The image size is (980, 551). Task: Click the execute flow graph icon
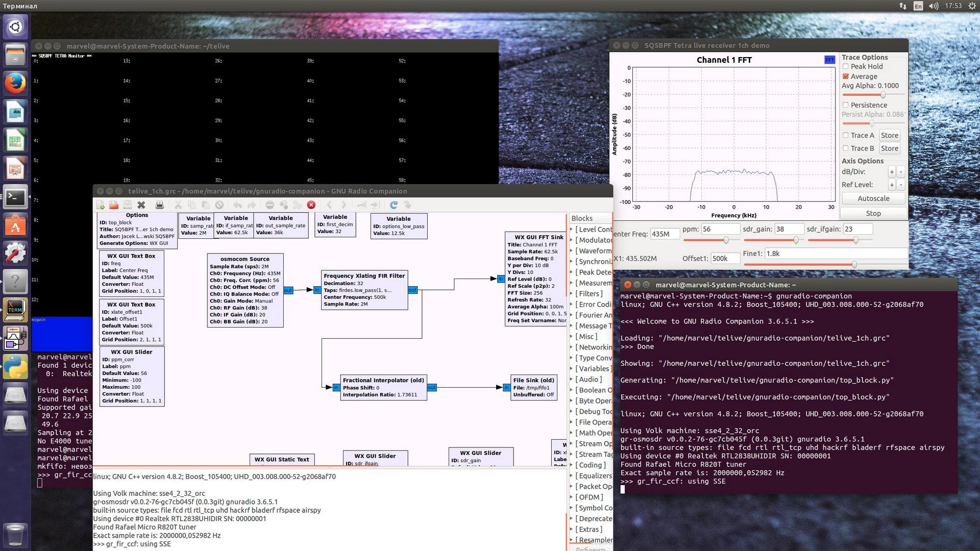[298, 205]
